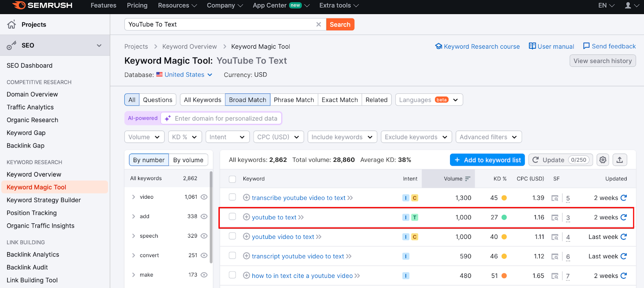The width and height of the screenshot is (644, 288).
Task: Refresh 'youtube video to text' row
Action: click(623, 237)
